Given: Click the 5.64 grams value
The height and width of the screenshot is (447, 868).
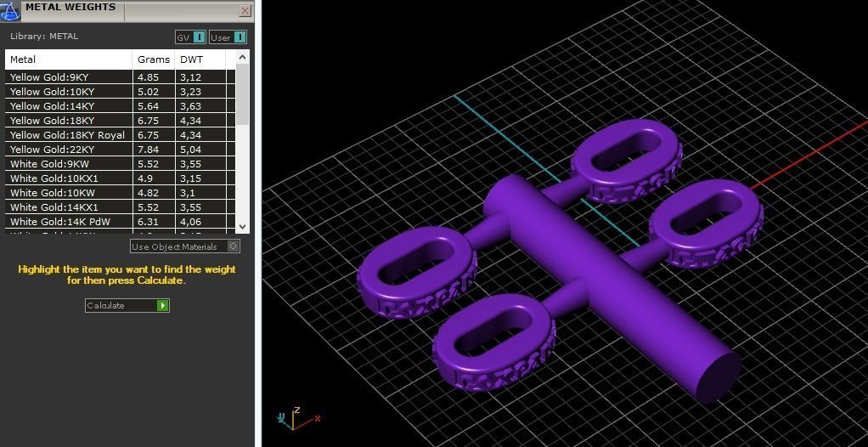Looking at the screenshot, I should [148, 105].
